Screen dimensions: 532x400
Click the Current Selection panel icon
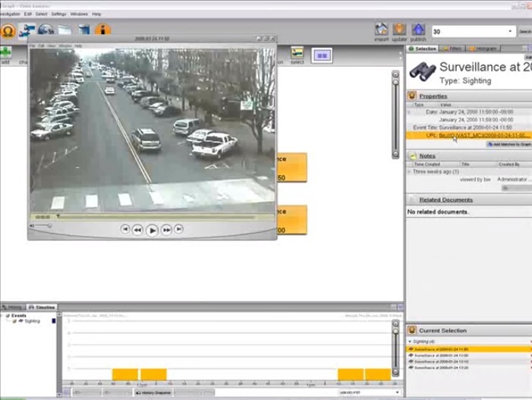(x=412, y=330)
